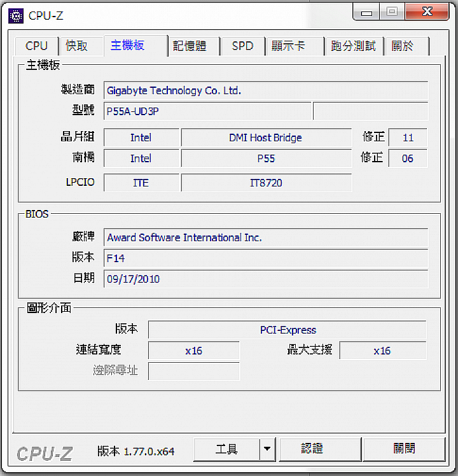The width and height of the screenshot is (458, 476).
Task: Click the link width value x16
Action: 193,351
